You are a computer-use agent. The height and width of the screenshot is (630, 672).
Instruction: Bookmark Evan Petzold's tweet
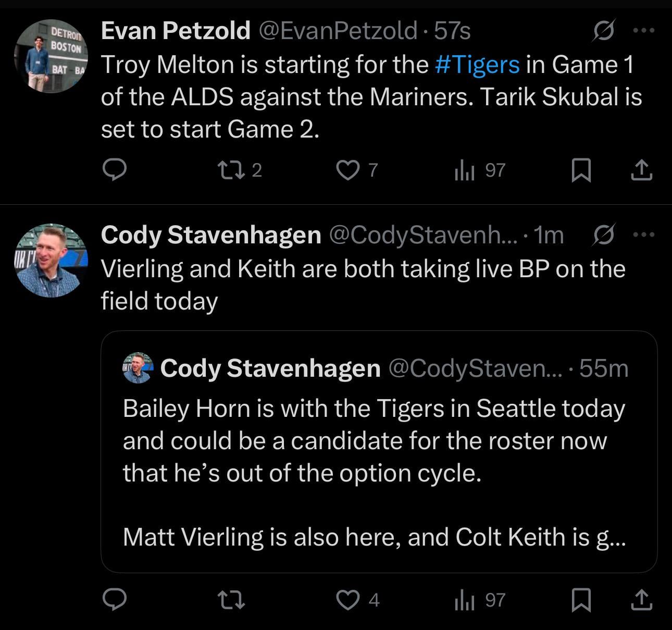(x=581, y=170)
